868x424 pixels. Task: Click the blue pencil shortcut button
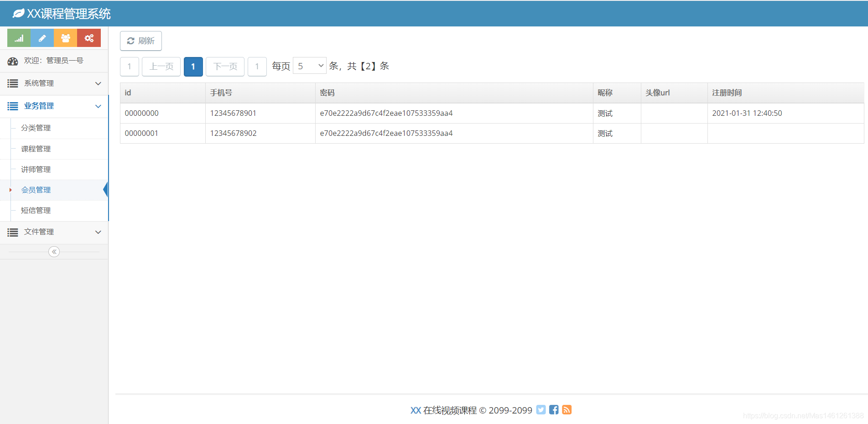[42, 38]
